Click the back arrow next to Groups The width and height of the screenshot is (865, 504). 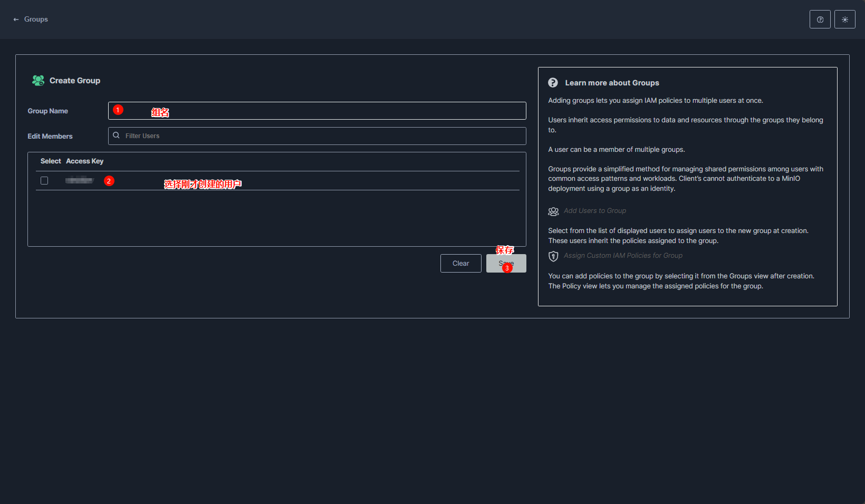(16, 20)
